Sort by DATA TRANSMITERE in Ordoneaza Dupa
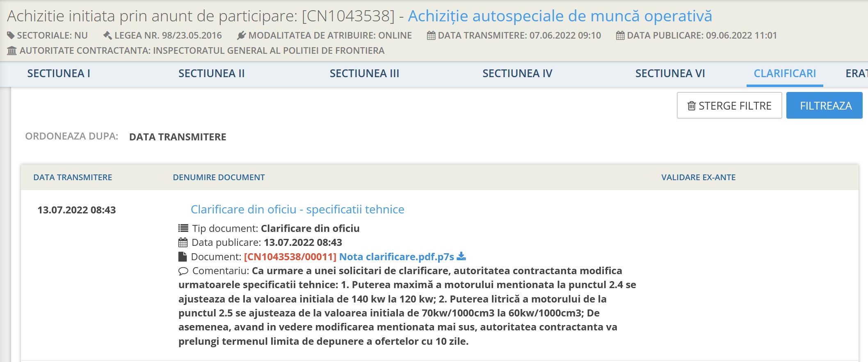This screenshot has height=362, width=868. 178,137
